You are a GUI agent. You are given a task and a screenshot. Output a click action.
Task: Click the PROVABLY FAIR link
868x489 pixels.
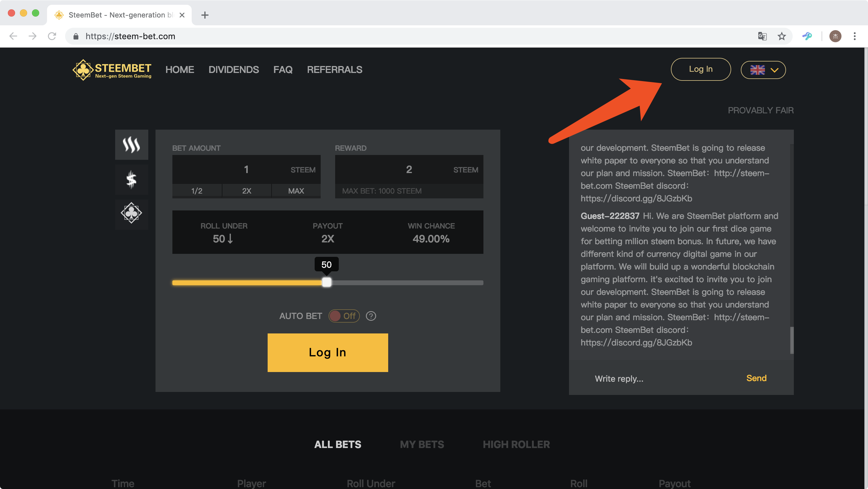pyautogui.click(x=760, y=110)
